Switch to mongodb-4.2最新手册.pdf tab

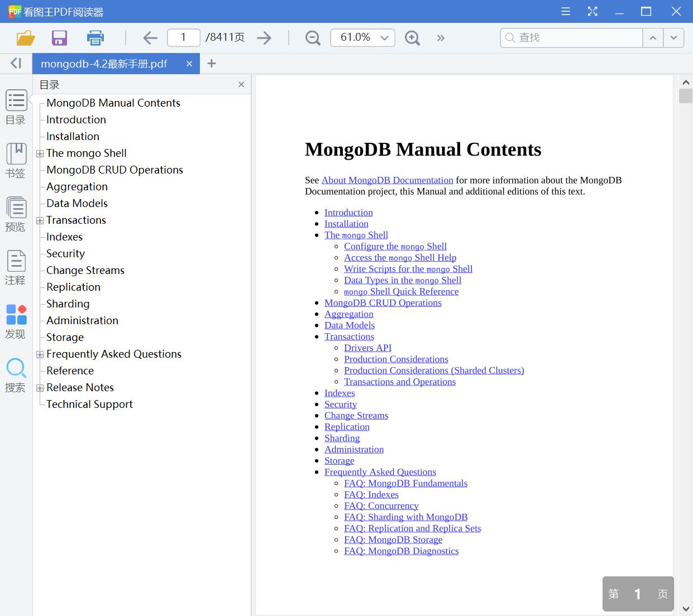pyautogui.click(x=104, y=64)
